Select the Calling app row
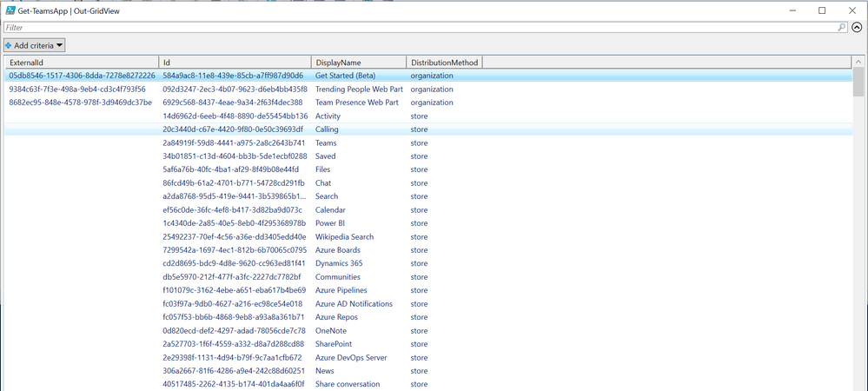This screenshot has height=391, width=868. coord(428,129)
